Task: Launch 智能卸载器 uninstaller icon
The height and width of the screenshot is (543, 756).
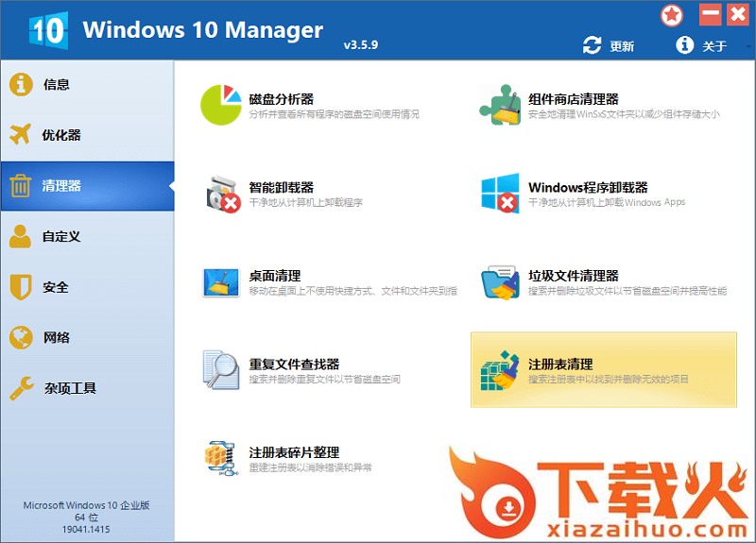Action: 221,194
